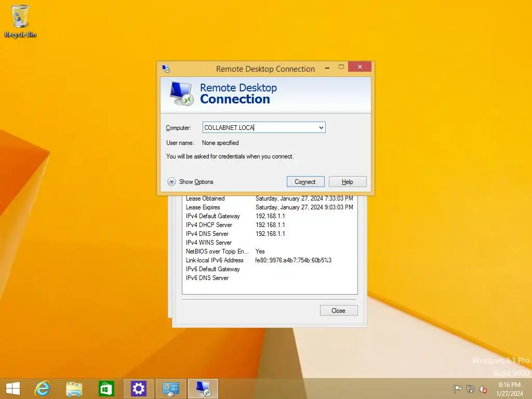Click the Remote Desktop title bar icon
The image size is (532, 399).
[x=166, y=69]
